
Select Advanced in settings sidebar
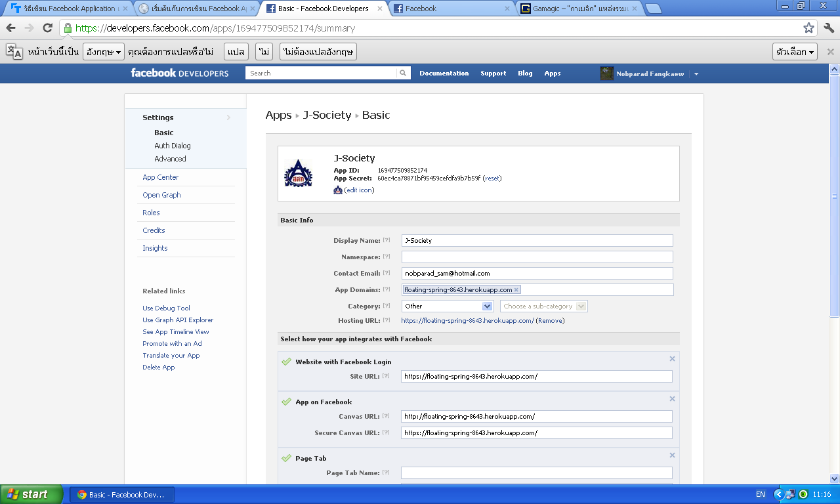click(170, 159)
